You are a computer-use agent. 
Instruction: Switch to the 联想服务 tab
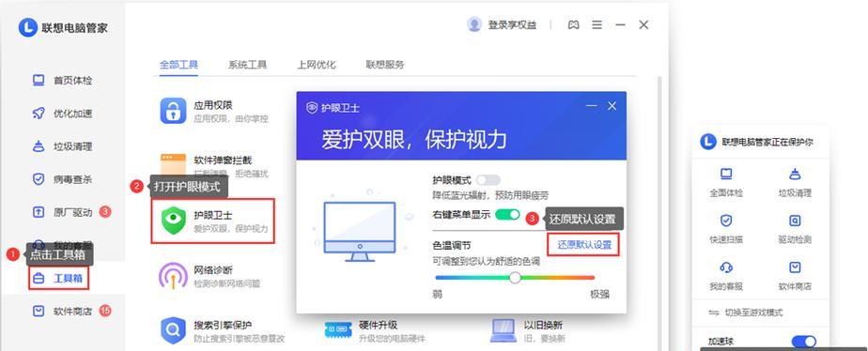385,65
